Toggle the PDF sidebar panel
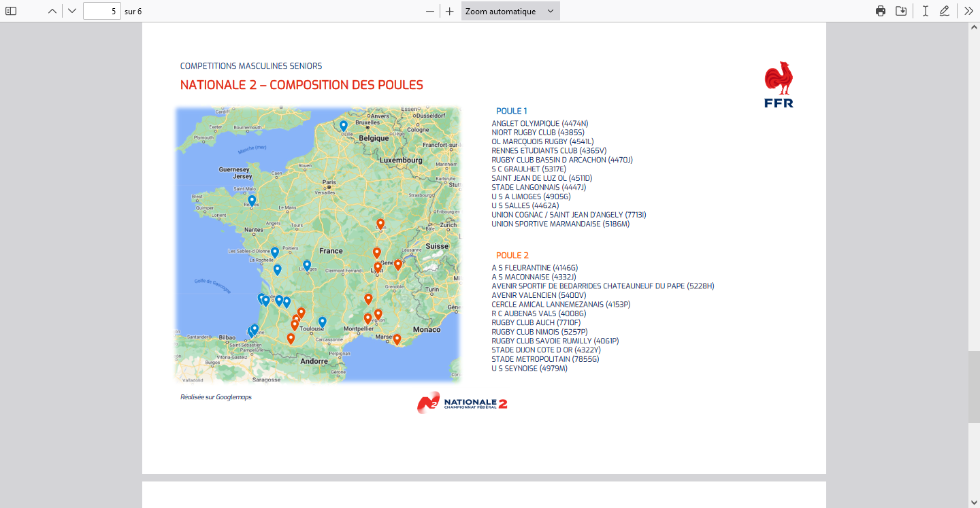The height and width of the screenshot is (508, 980). click(x=11, y=11)
